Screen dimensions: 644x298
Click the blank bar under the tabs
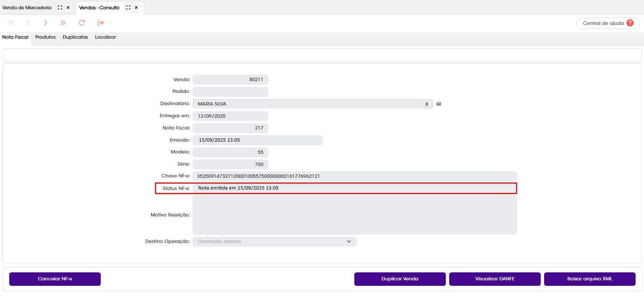[322, 55]
